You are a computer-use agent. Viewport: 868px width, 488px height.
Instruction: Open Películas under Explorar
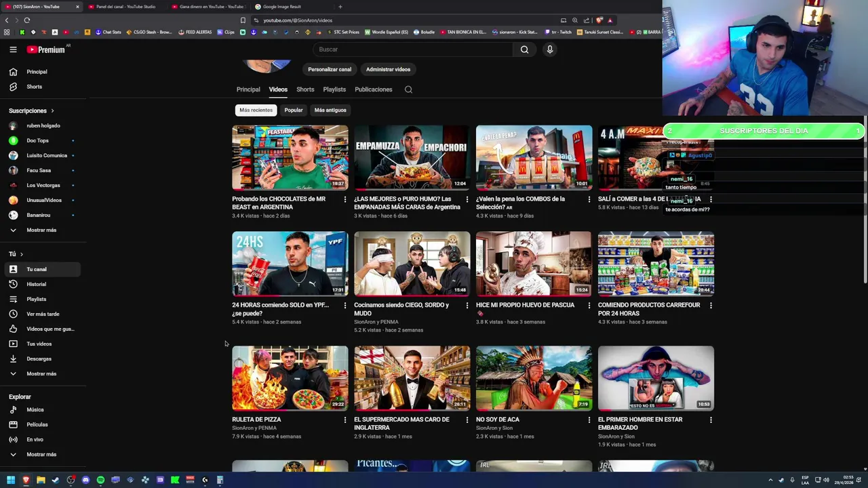[x=43, y=424]
